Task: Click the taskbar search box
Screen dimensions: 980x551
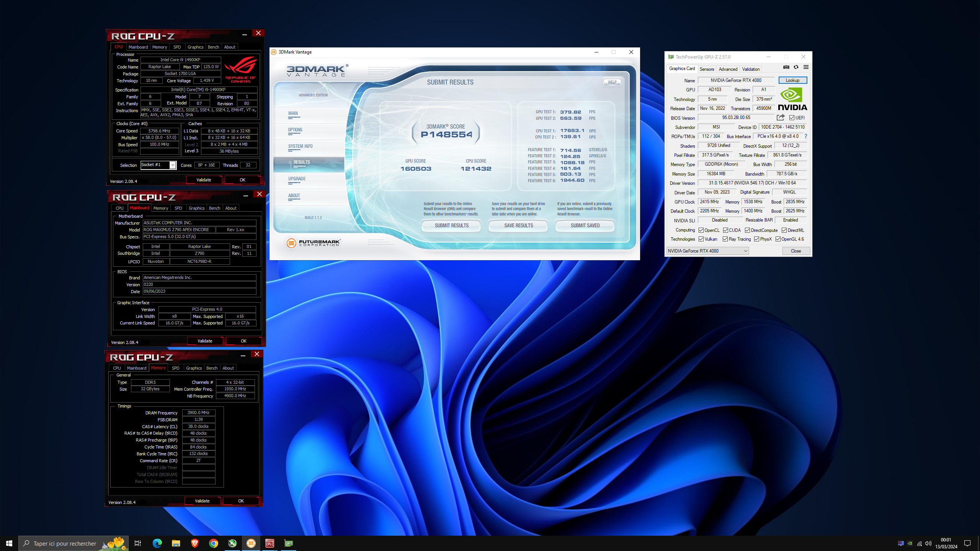Action: (73, 543)
